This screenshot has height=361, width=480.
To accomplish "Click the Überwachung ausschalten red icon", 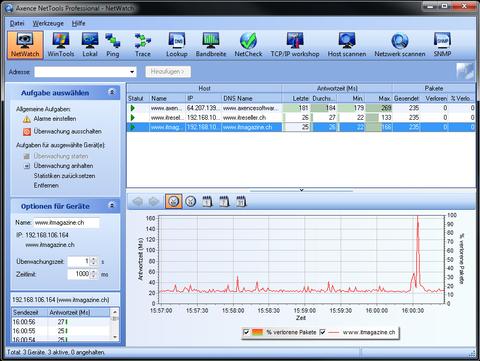I will pyautogui.click(x=27, y=132).
